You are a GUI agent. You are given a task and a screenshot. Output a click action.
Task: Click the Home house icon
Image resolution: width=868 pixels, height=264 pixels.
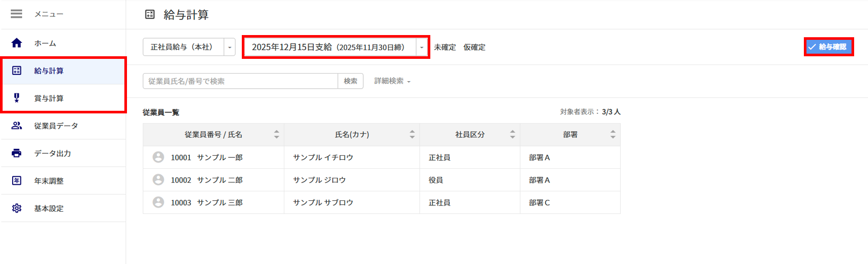16,43
